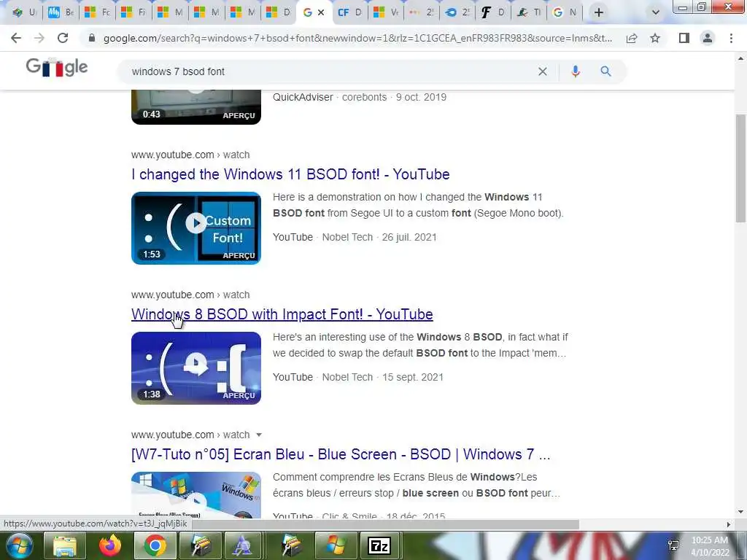This screenshot has height=560, width=747.
Task: Click the network icon in system tray
Action: (673, 545)
